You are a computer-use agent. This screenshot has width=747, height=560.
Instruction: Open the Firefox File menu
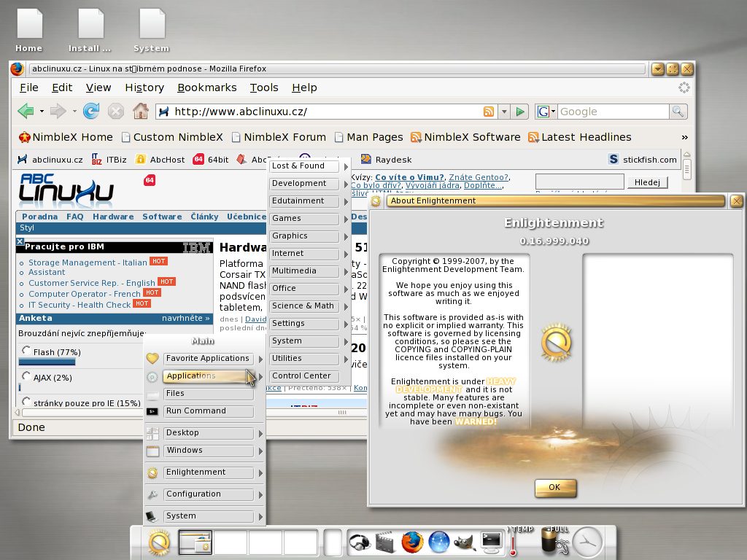(x=29, y=87)
